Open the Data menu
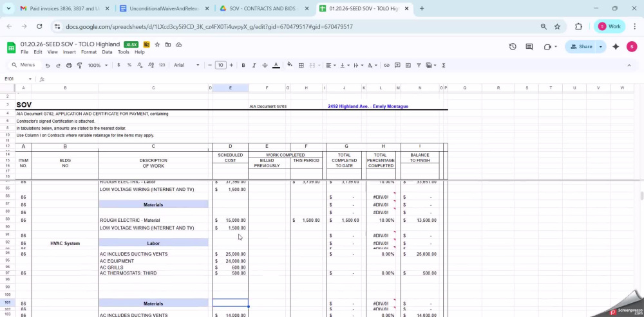Image resolution: width=644 pixels, height=317 pixels. [107, 52]
